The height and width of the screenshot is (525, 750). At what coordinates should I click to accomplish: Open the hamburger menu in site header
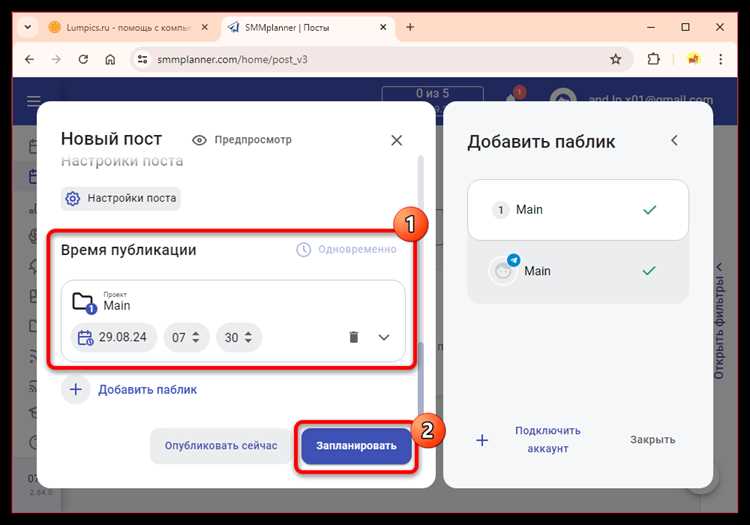pyautogui.click(x=33, y=101)
